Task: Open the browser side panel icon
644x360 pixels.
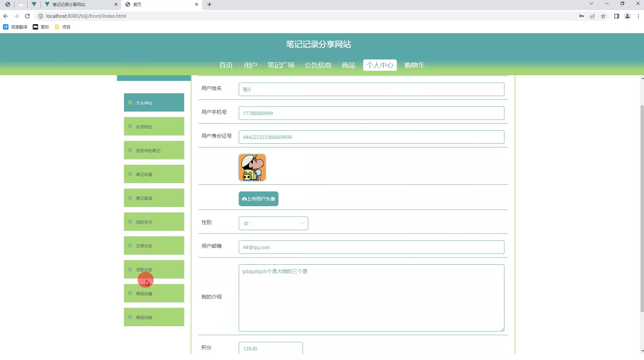Action: (x=616, y=16)
